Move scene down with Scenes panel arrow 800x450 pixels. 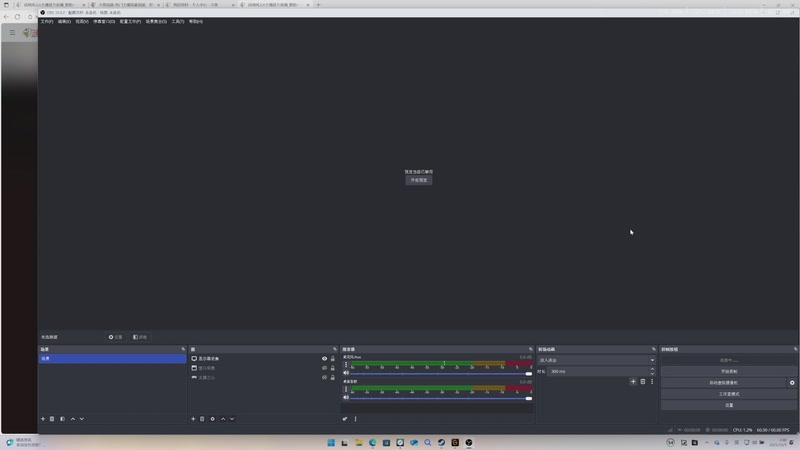pyautogui.click(x=82, y=419)
